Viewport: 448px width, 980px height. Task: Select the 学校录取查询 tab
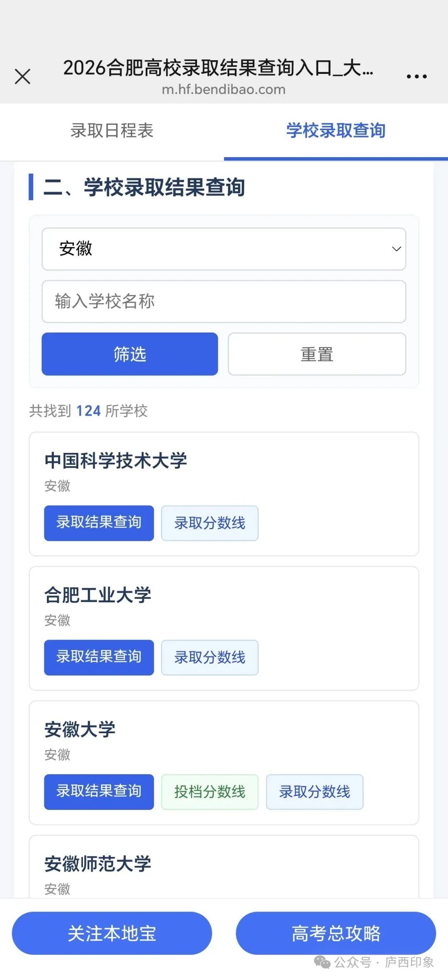point(336,131)
